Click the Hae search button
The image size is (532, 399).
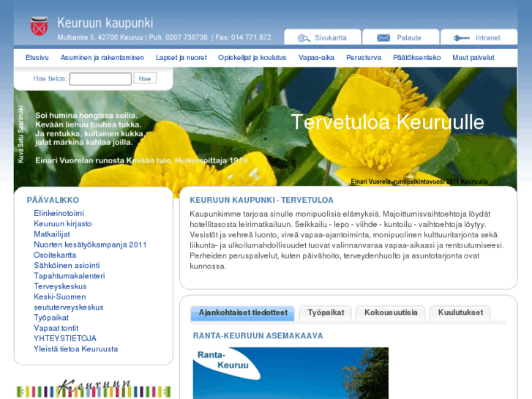(x=145, y=78)
